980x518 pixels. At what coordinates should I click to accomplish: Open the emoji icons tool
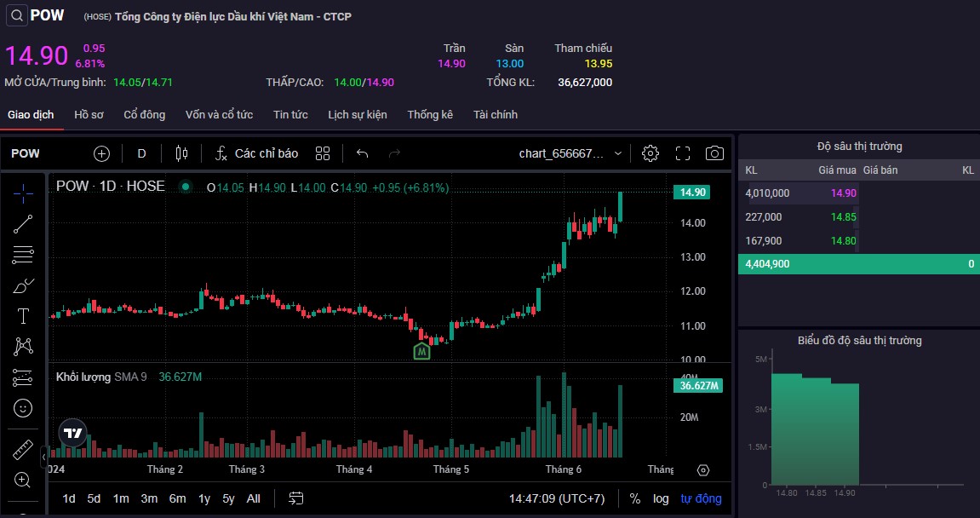[x=23, y=408]
